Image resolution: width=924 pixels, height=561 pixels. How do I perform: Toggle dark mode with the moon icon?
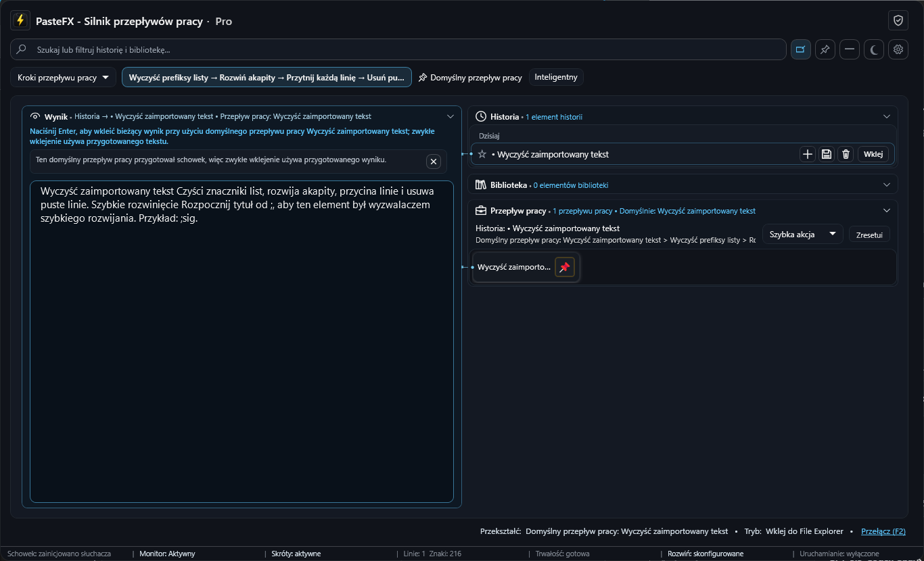[874, 49]
